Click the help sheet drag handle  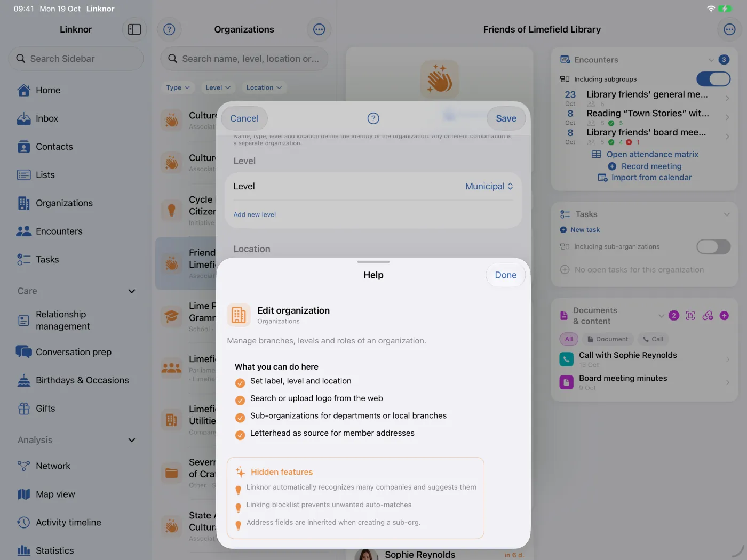tap(373, 262)
